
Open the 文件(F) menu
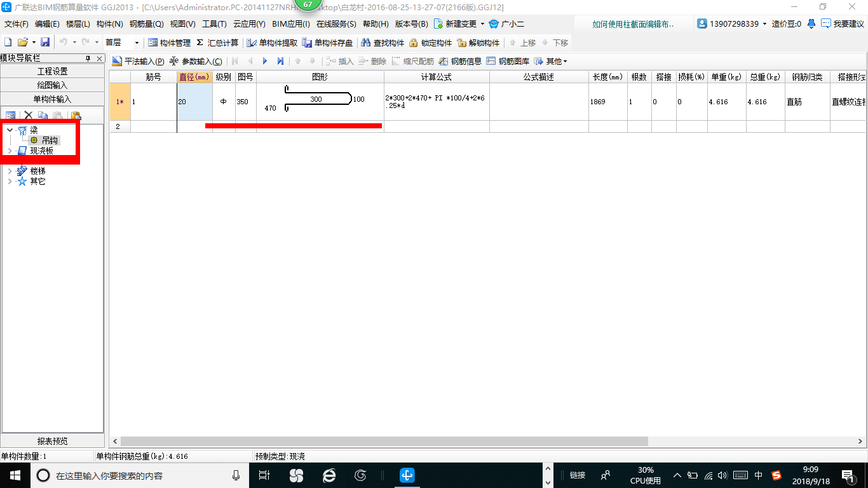tap(17, 24)
